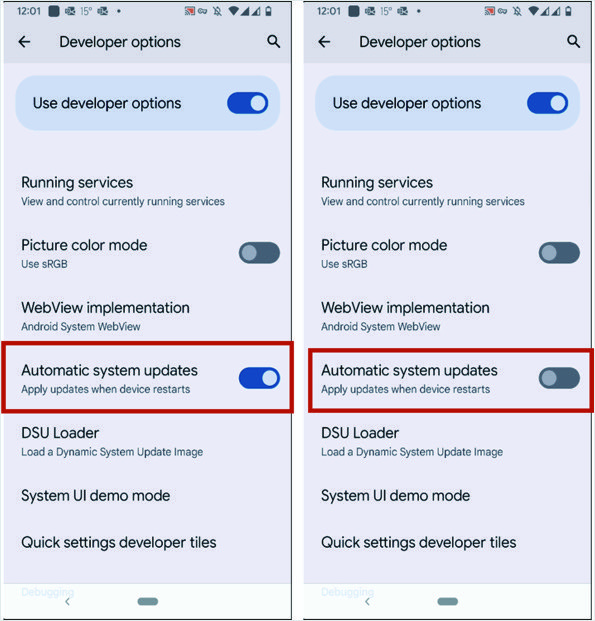Turn off Use developer options on right screen

[547, 103]
